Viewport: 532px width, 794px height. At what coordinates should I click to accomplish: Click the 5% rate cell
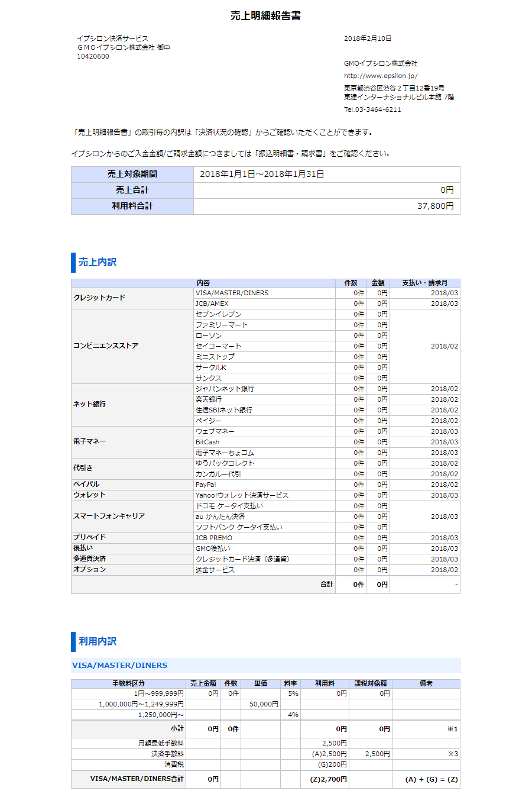pos(291,693)
